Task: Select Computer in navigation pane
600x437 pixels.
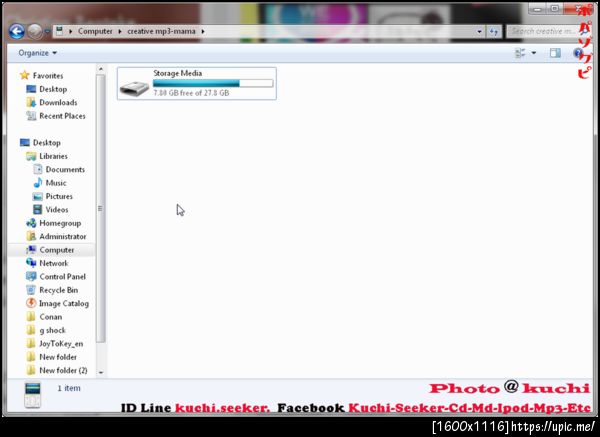Action: [50, 250]
